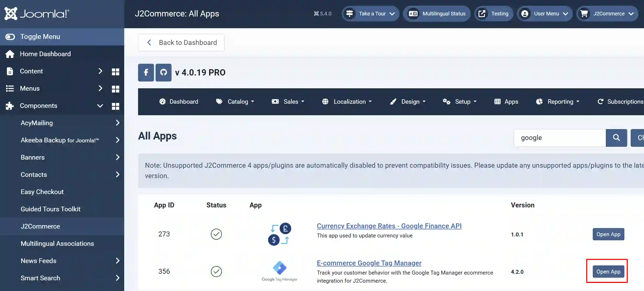Collapse the Components sidebar section
The width and height of the screenshot is (644, 291).
point(100,106)
